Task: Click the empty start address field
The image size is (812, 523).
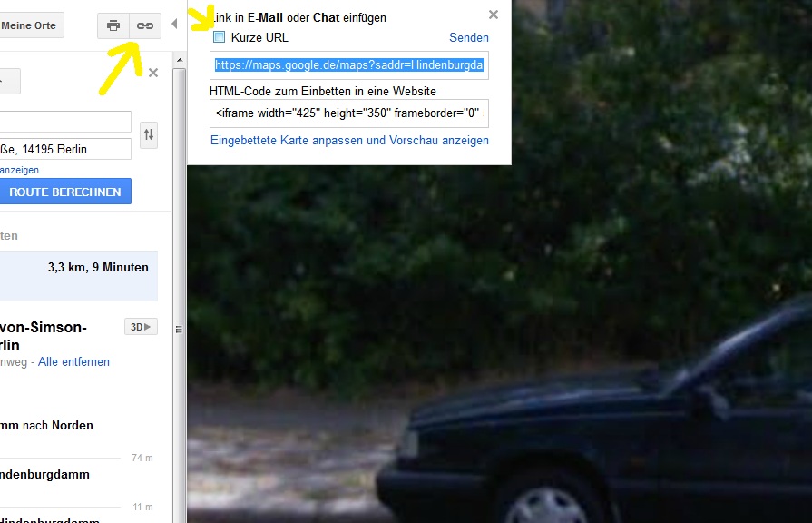Action: tap(65, 122)
